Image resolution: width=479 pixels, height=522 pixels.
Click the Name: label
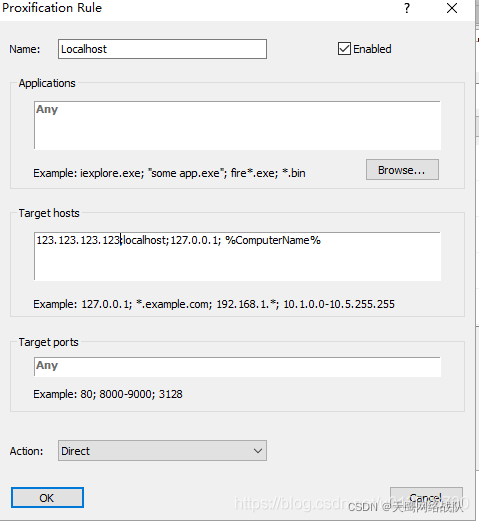point(25,49)
